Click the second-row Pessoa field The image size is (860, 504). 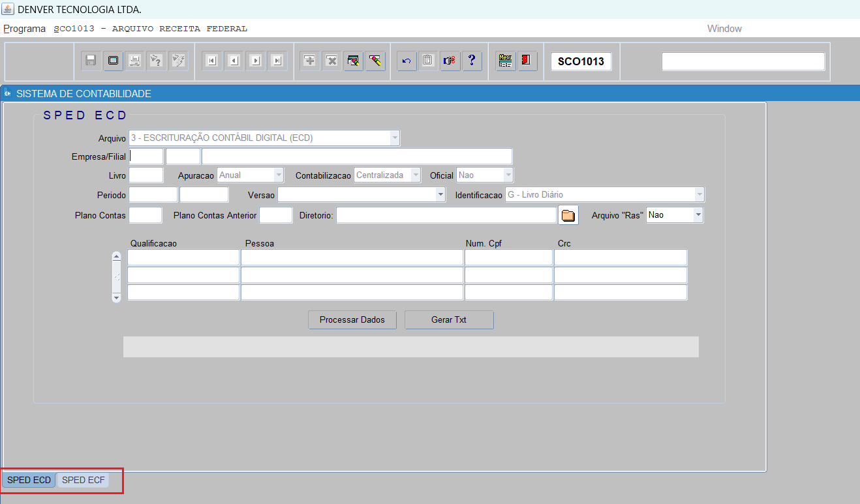pyautogui.click(x=352, y=275)
